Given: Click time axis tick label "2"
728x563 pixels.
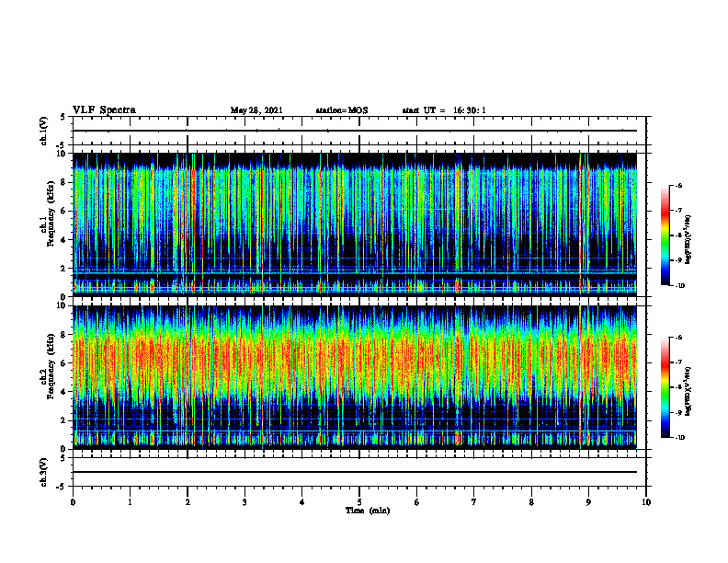Looking at the screenshot, I should 188,502.
